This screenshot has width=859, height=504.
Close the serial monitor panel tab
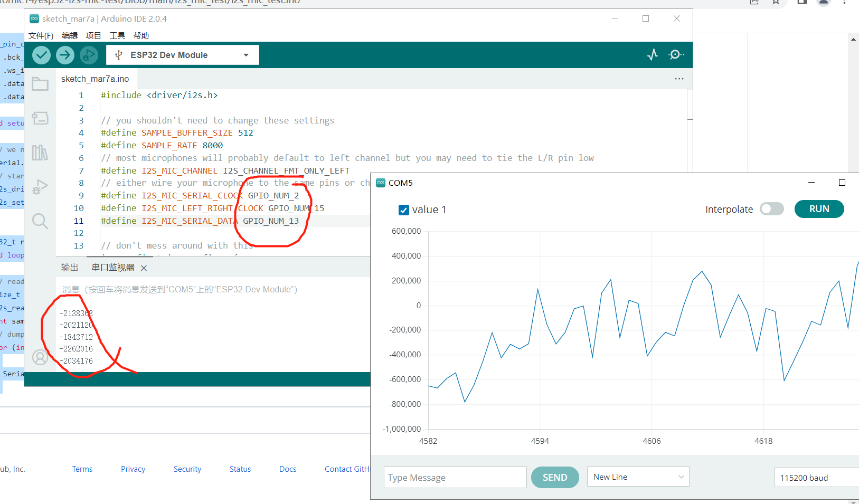click(x=144, y=268)
